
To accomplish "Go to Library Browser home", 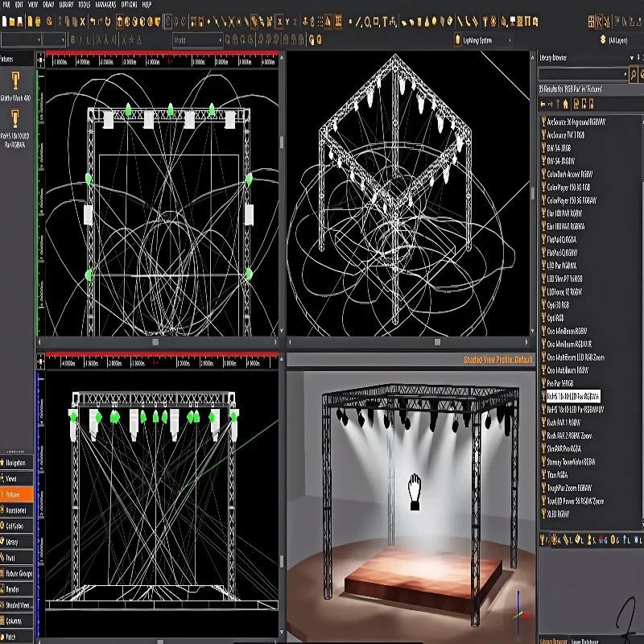I will pyautogui.click(x=566, y=105).
